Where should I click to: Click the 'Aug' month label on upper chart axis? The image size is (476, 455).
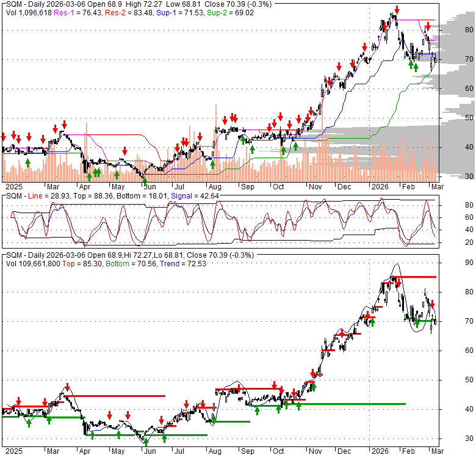click(x=215, y=186)
